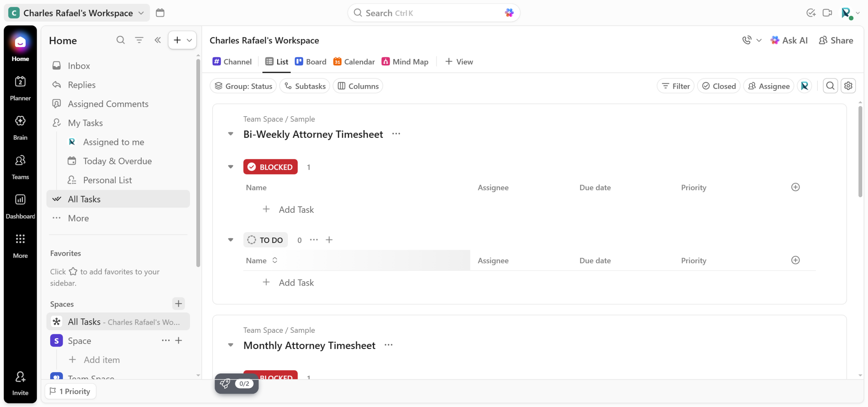Click Add Task under TO DO group

click(x=296, y=283)
